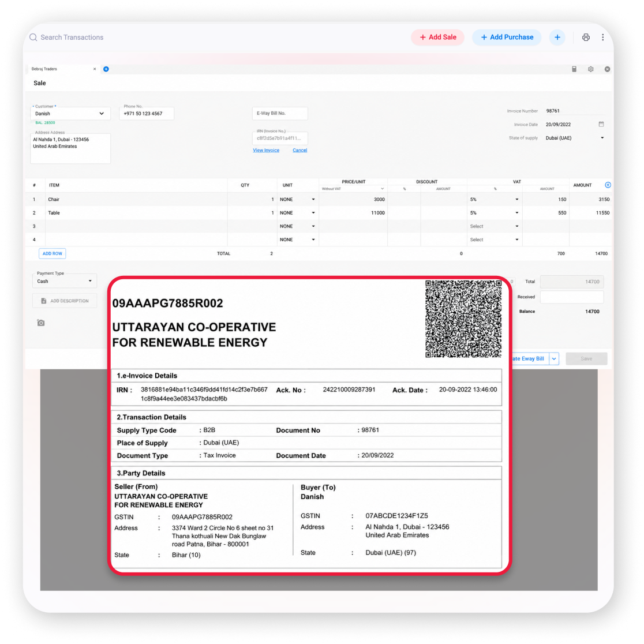Close the Debraj Traders tab

point(95,69)
